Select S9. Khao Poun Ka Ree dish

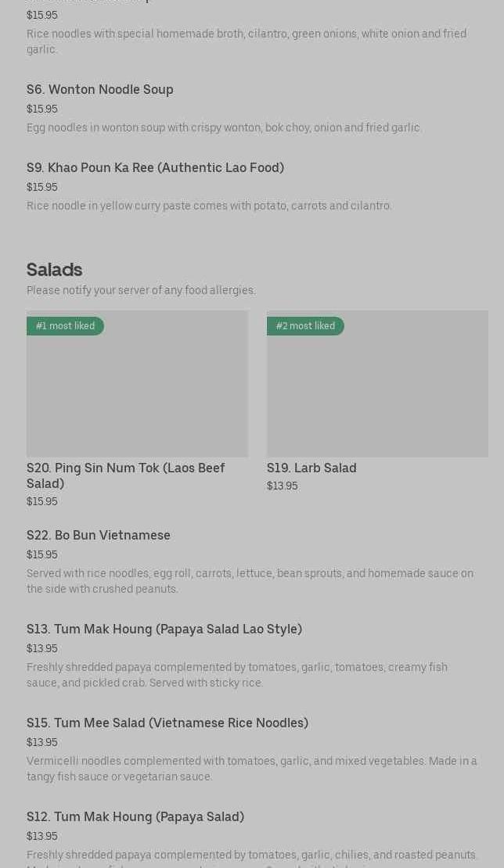coord(155,168)
